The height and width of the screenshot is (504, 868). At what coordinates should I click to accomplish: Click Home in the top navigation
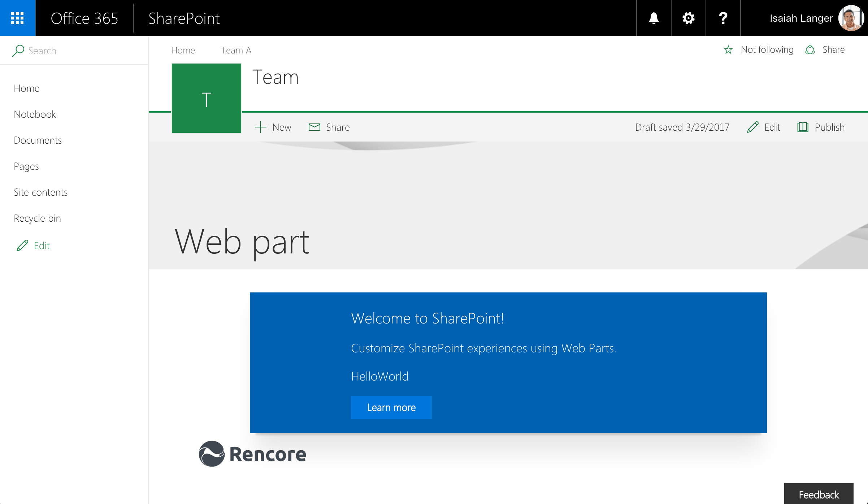pos(183,50)
